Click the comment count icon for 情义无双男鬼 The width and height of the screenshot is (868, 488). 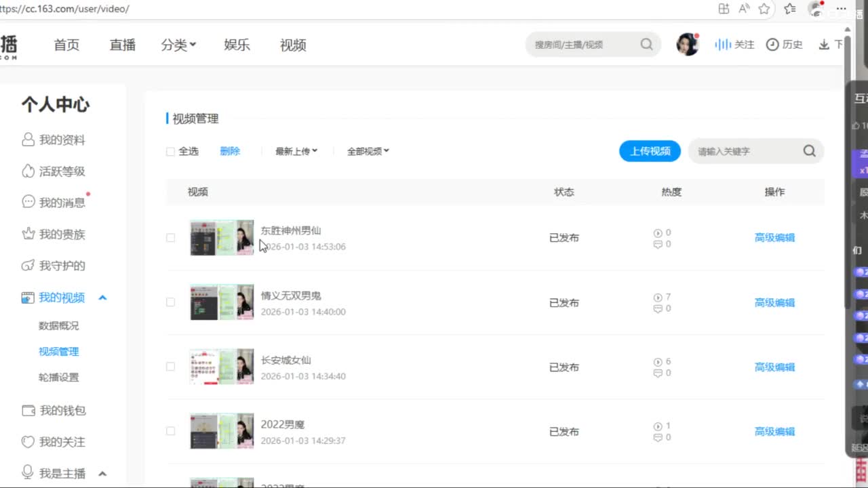658,309
